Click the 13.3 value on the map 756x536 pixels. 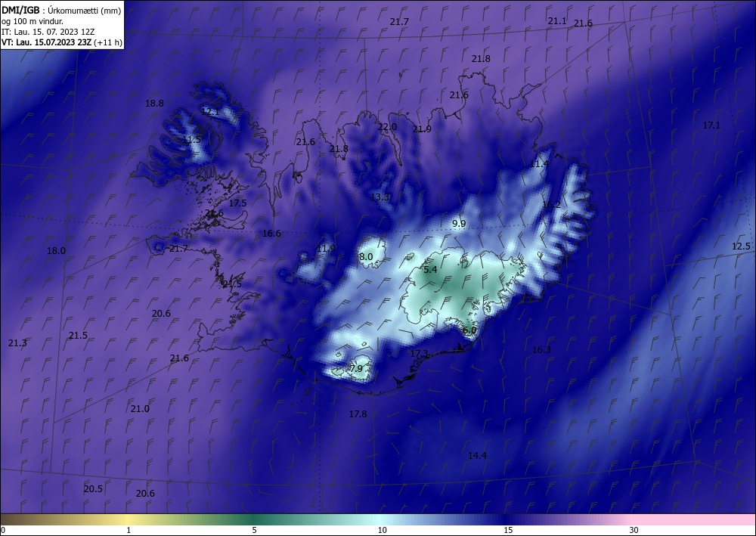tap(380, 197)
